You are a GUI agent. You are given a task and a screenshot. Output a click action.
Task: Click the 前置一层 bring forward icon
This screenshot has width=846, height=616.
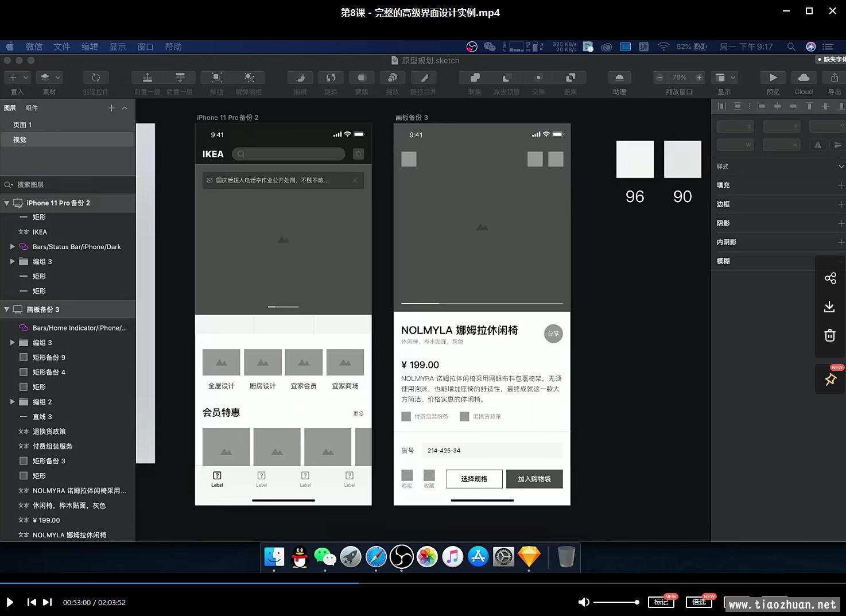[148, 78]
